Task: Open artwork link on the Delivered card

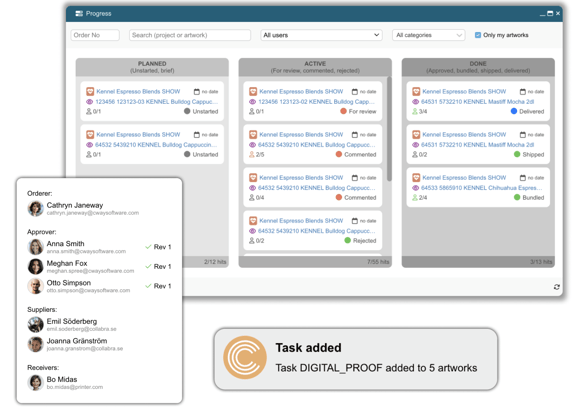Action: (x=477, y=102)
